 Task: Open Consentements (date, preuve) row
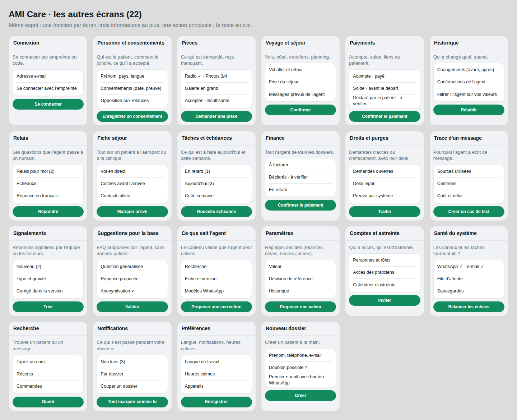(x=132, y=88)
